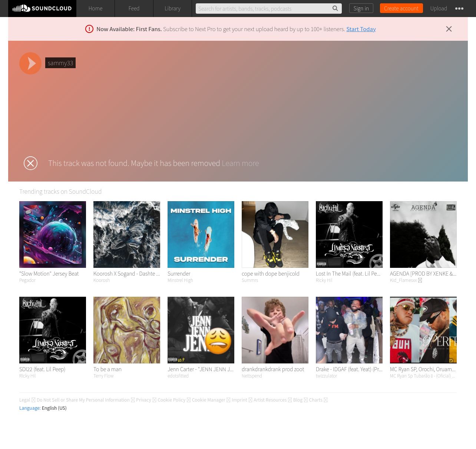Click AGENDA [PROD BY XENKE title

click(423, 274)
